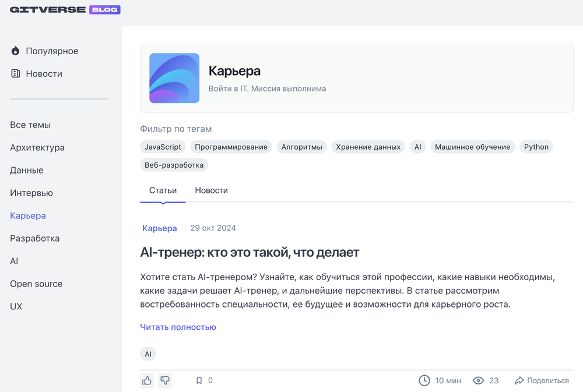583x392 pixels.
Task: Click the views eye icon showing 23
Action: pyautogui.click(x=479, y=380)
